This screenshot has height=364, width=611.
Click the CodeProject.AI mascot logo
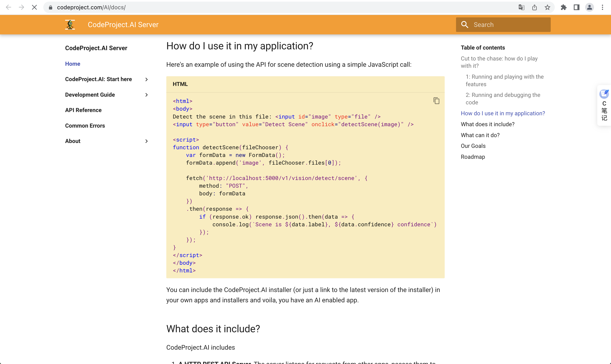click(70, 24)
